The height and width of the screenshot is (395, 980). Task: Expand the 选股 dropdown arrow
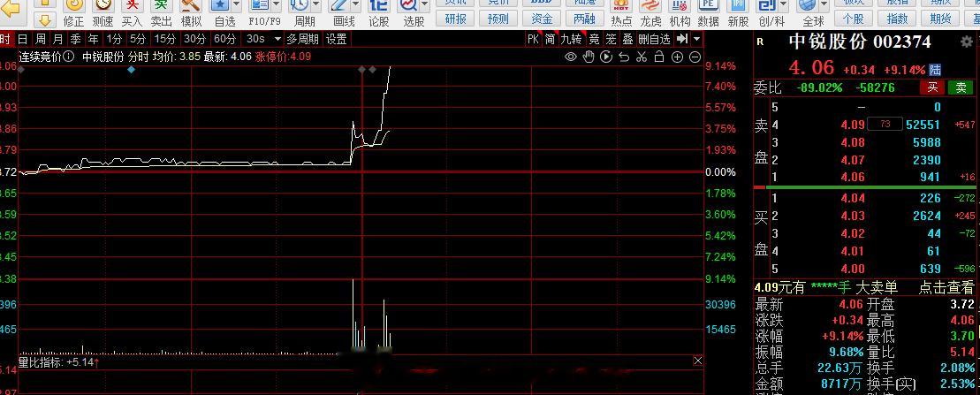point(425,5)
